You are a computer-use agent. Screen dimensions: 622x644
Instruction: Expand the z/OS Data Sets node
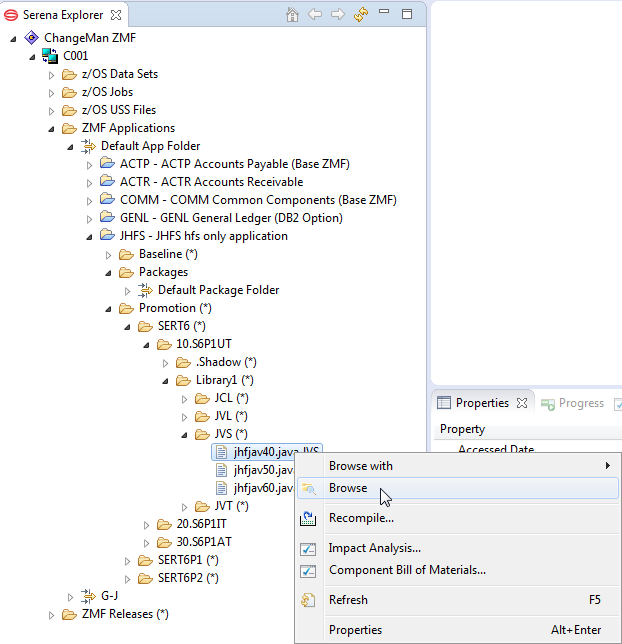pyautogui.click(x=51, y=75)
